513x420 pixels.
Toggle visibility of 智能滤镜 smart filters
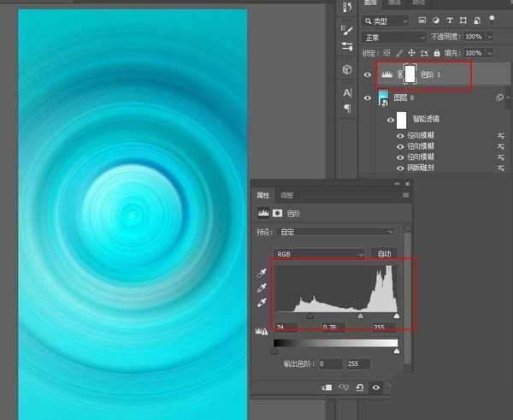pos(390,121)
